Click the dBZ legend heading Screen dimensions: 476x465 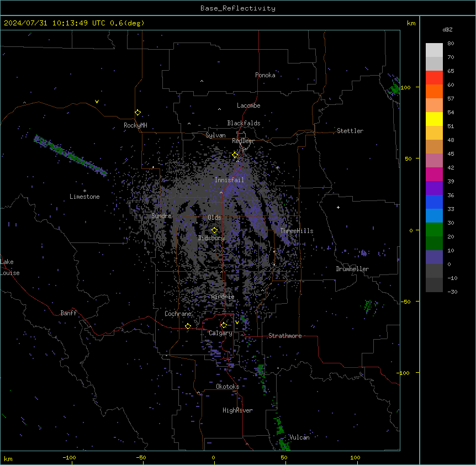coord(447,30)
